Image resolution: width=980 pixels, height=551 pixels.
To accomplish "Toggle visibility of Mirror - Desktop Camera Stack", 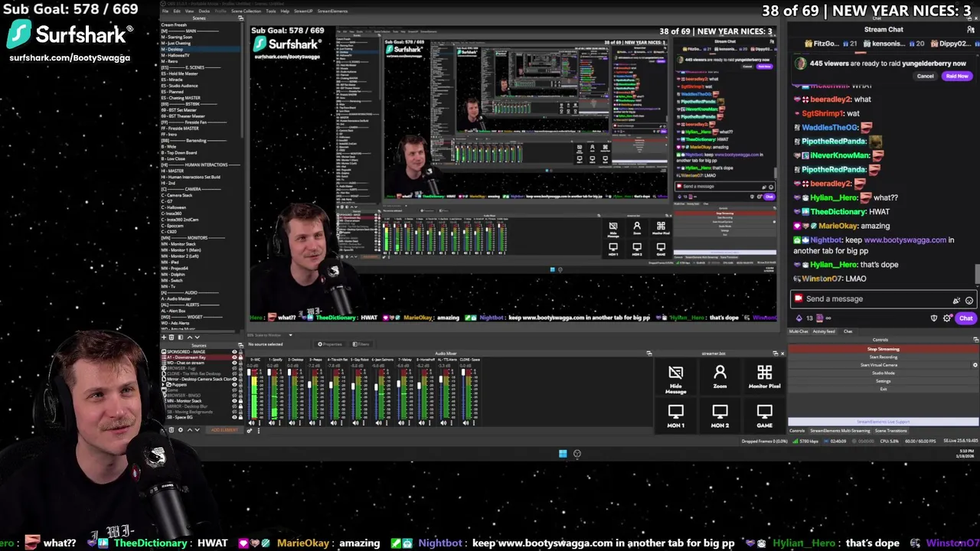I will (234, 379).
